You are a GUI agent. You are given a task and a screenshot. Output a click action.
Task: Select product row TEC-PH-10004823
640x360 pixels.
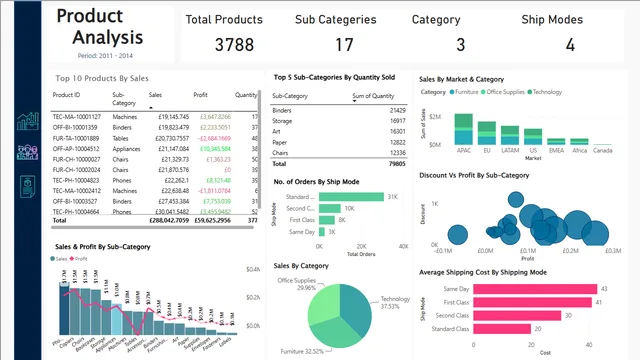[154, 180]
